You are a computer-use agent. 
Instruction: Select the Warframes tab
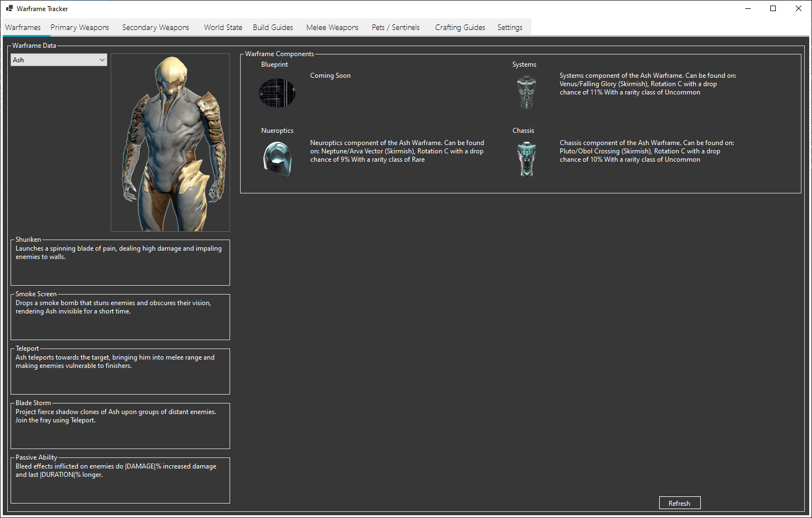pyautogui.click(x=23, y=27)
